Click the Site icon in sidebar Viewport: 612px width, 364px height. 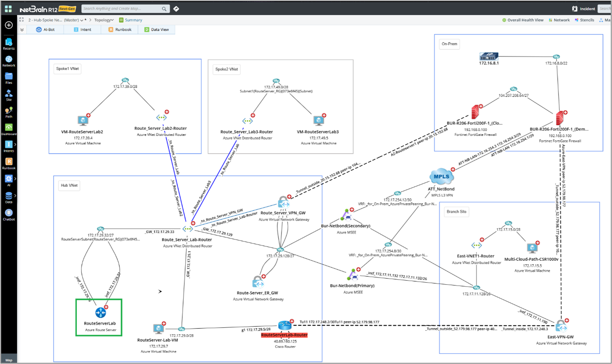(9, 95)
